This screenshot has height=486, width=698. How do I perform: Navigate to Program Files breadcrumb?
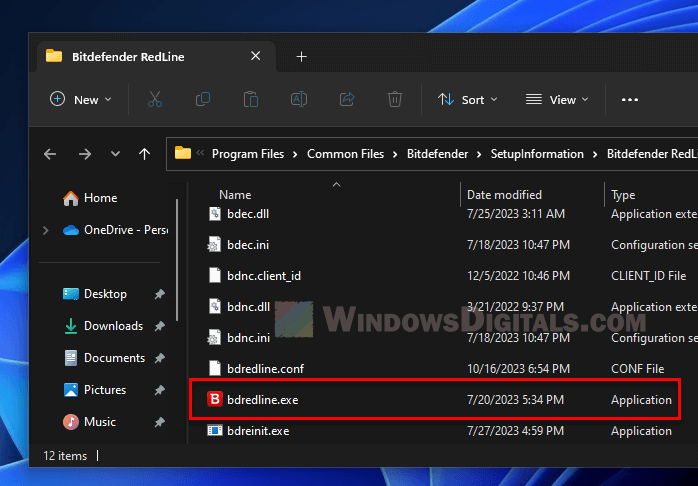pos(248,154)
